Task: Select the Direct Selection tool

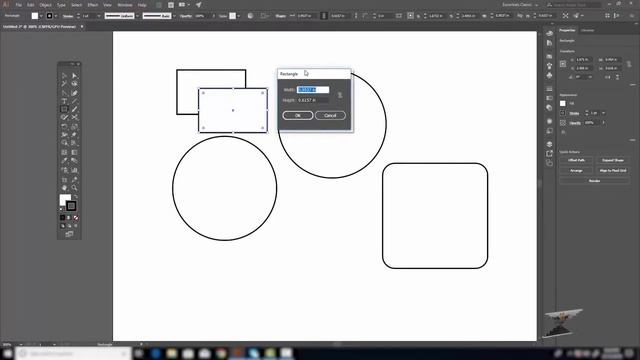Action: click(x=74, y=76)
